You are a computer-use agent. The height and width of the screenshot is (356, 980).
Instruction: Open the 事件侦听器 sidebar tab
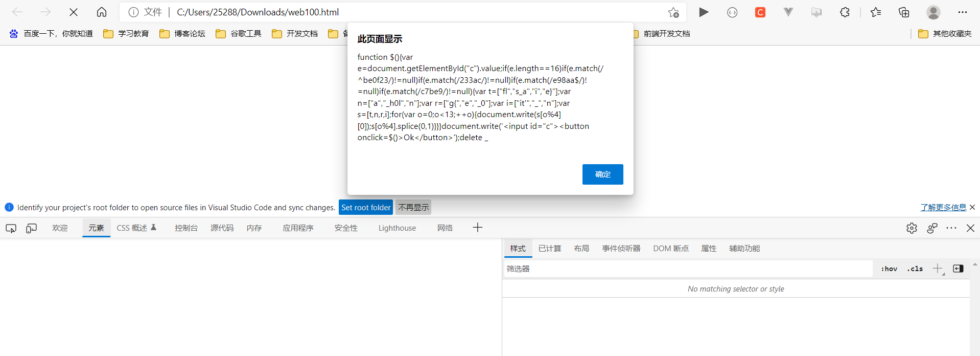(x=621, y=249)
